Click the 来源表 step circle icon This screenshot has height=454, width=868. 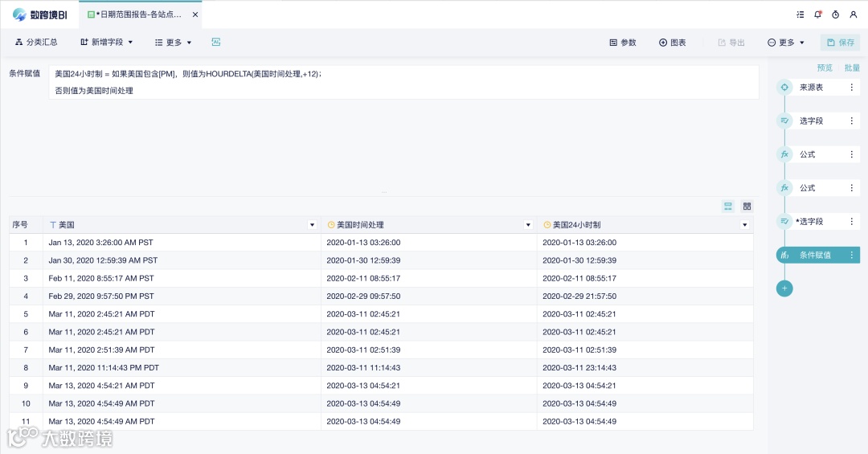coord(784,88)
